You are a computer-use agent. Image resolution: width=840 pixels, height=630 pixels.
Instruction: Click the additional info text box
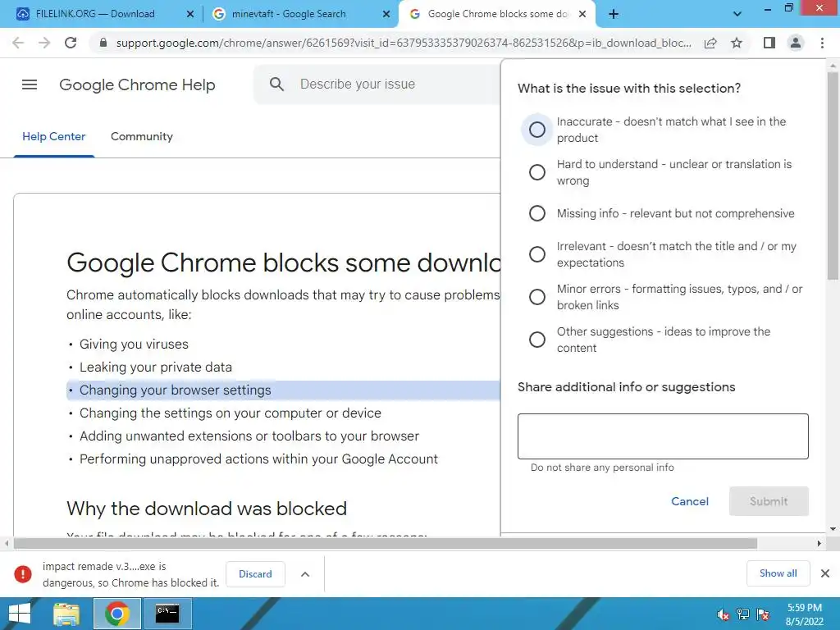click(663, 436)
